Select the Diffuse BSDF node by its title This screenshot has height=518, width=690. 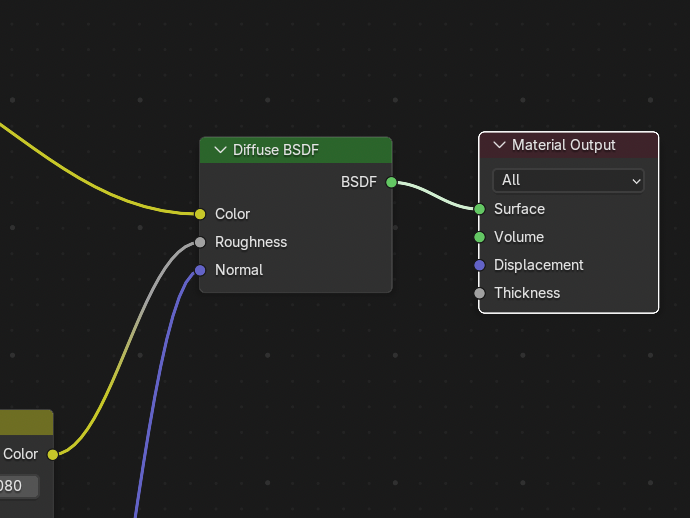tap(290, 150)
